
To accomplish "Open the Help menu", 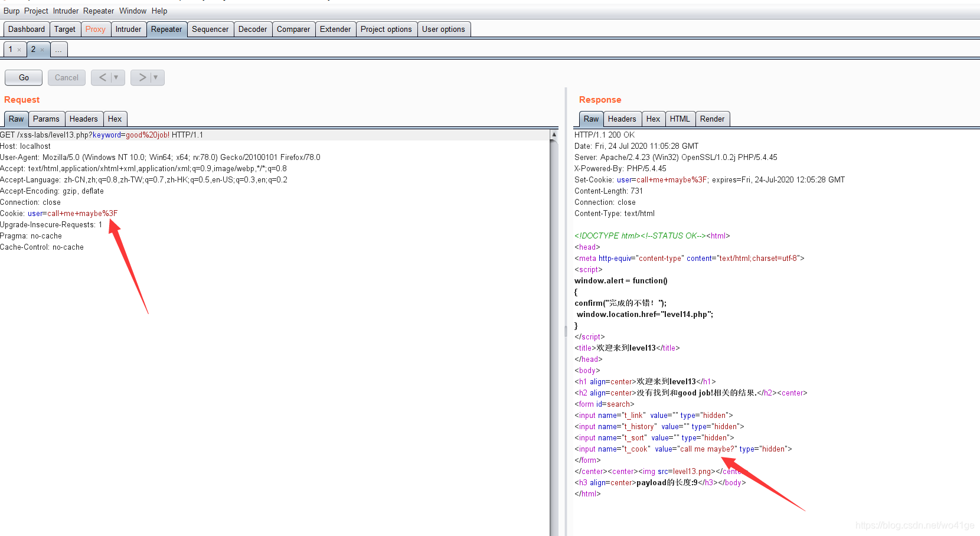I will coord(159,11).
